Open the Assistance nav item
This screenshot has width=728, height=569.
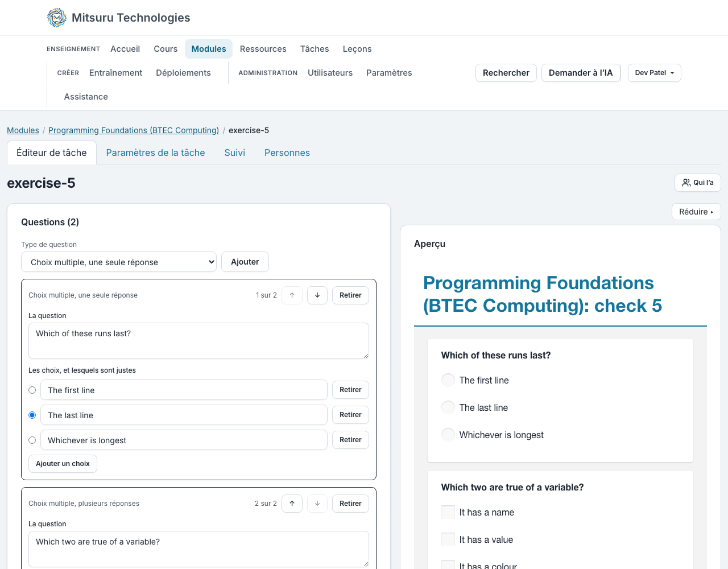86,97
